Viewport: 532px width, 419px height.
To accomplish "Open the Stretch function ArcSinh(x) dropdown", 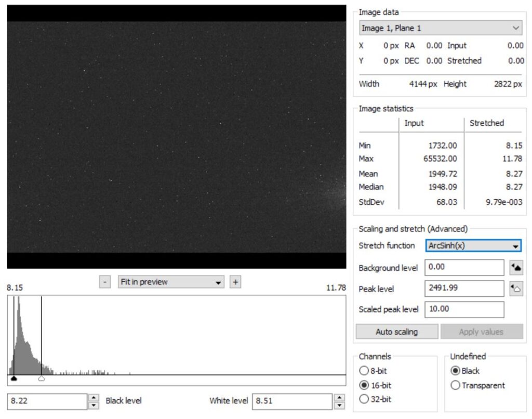I will click(x=473, y=245).
